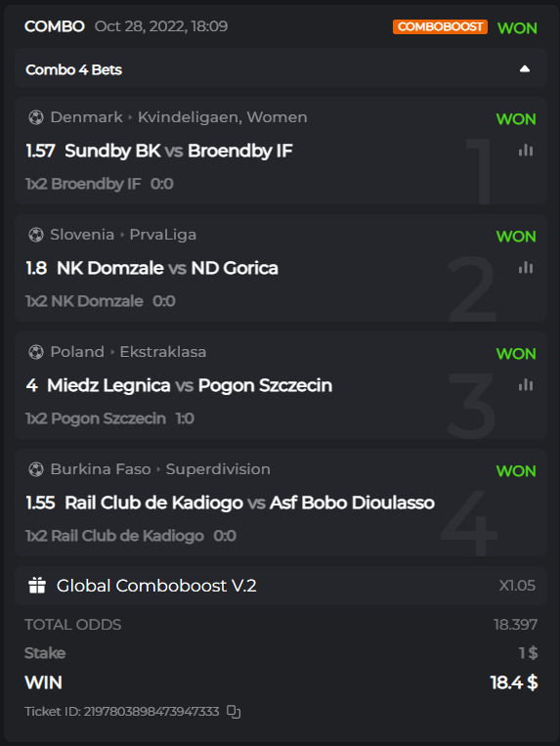
Task: Collapse the Combo 4 Bets section arrow
Action: coord(525,69)
